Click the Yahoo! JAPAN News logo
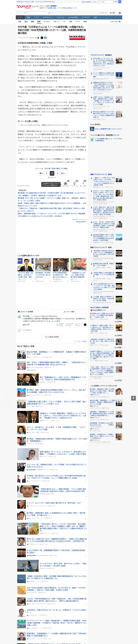Image resolution: width=138 pixels, height=644 pixels. [x=27, y=7]
